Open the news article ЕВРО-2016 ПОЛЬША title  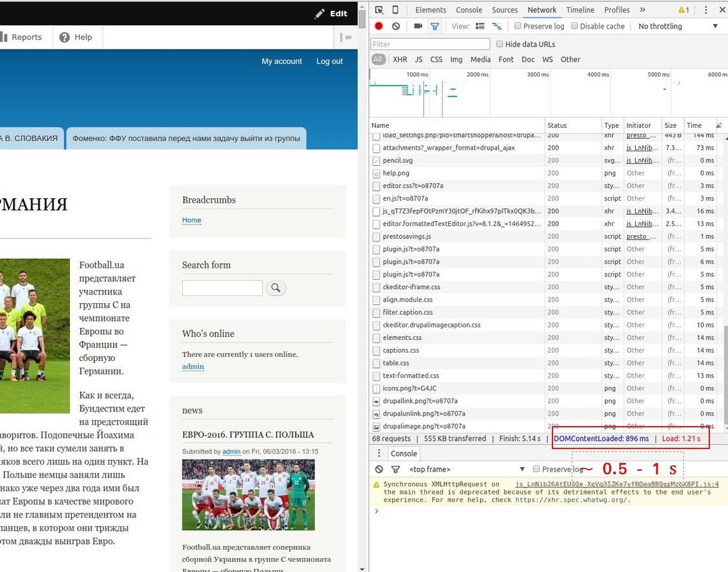(x=248, y=435)
